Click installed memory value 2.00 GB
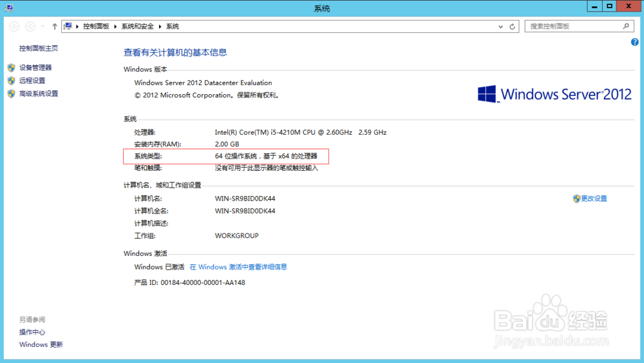The width and height of the screenshot is (644, 363). point(227,144)
